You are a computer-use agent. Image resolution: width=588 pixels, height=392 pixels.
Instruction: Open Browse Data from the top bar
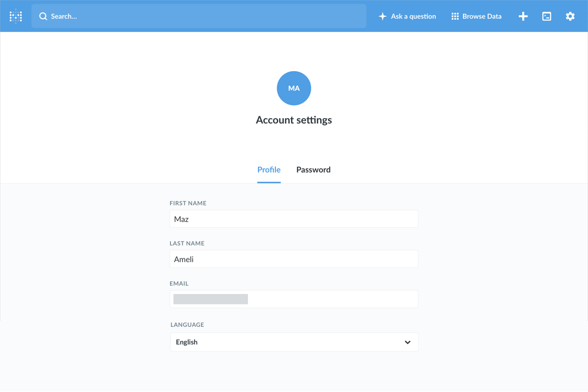(476, 16)
